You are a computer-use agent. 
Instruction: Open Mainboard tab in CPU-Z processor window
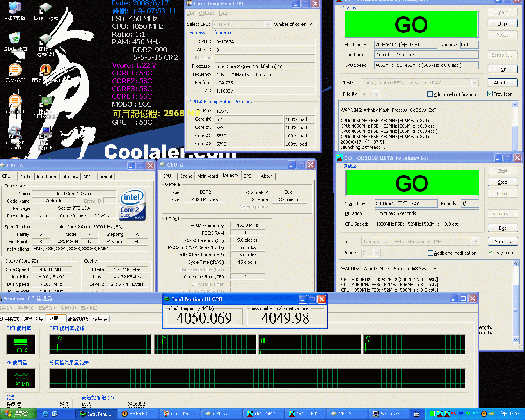pos(47,177)
